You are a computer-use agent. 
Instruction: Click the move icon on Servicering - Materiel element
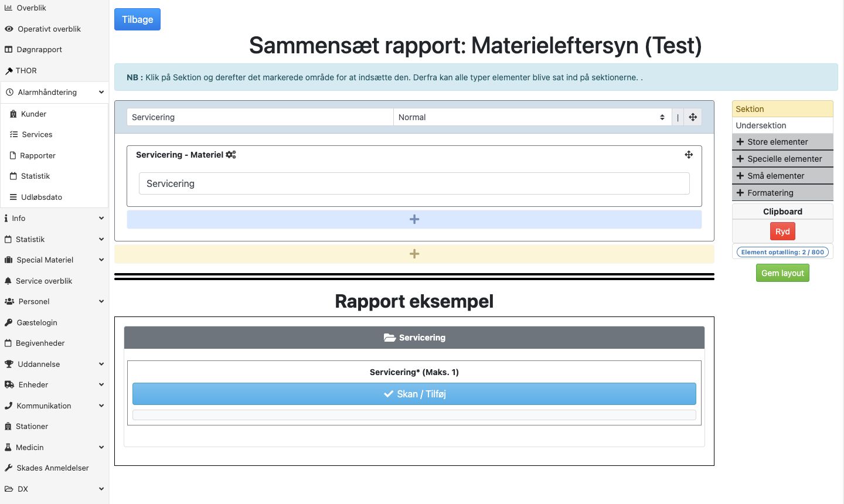[x=689, y=155]
